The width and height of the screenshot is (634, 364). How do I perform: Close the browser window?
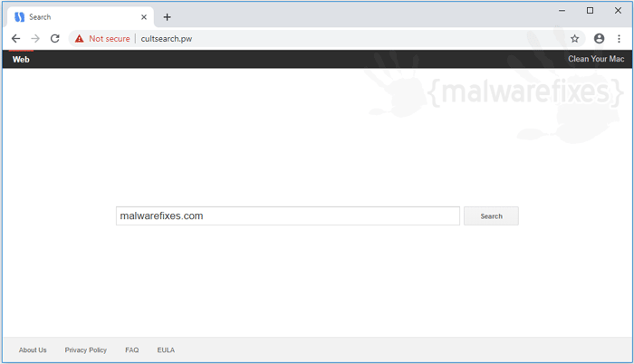pos(618,11)
